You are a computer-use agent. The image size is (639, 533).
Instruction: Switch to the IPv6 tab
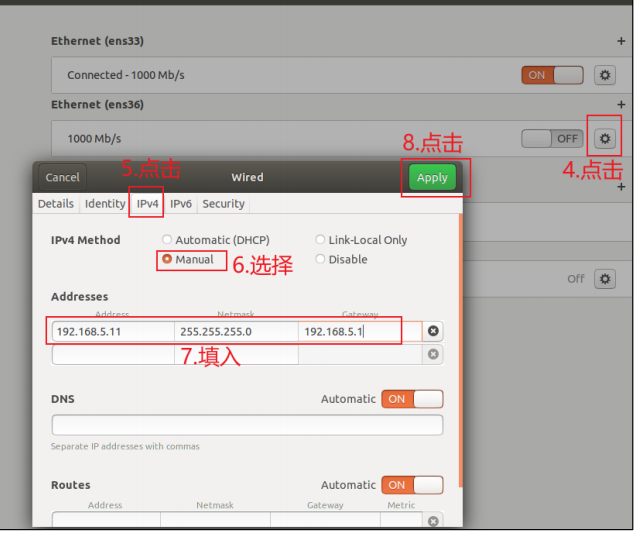click(x=181, y=203)
